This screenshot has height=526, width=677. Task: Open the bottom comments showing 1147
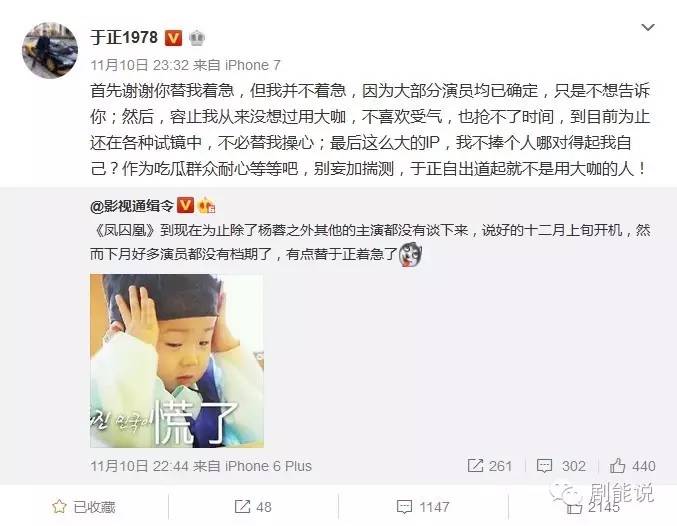423,507
